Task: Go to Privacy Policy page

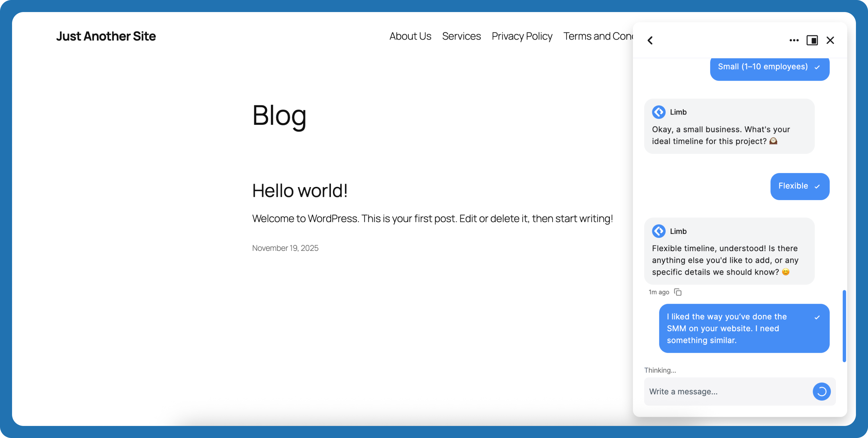Action: tap(522, 36)
